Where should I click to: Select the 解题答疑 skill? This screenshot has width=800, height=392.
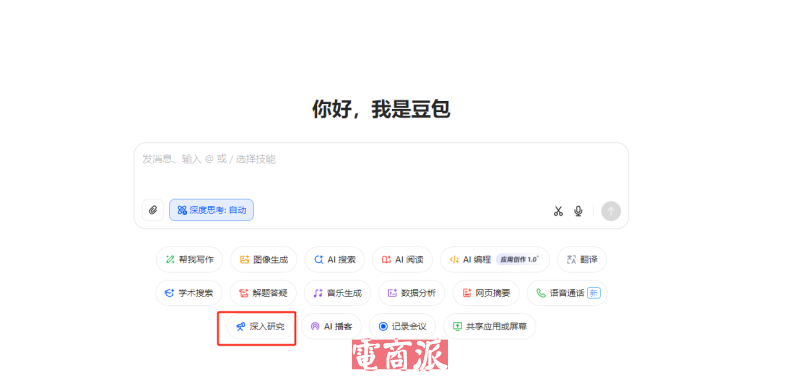click(x=263, y=293)
